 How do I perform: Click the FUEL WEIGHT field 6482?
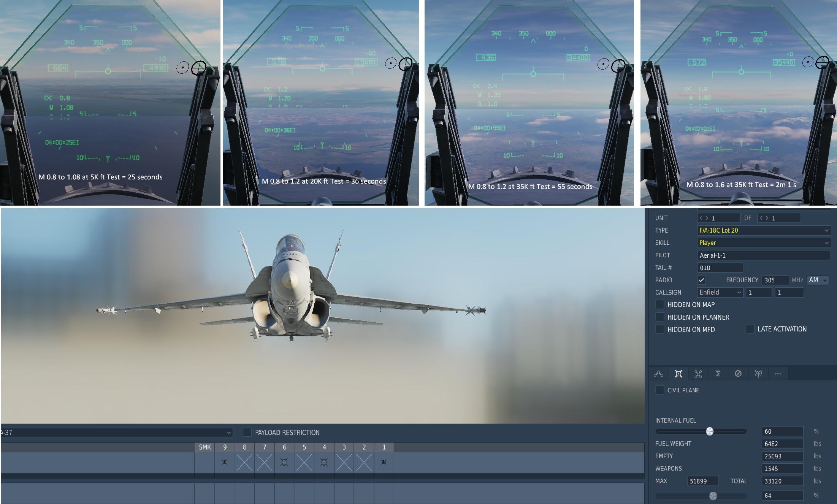[782, 444]
